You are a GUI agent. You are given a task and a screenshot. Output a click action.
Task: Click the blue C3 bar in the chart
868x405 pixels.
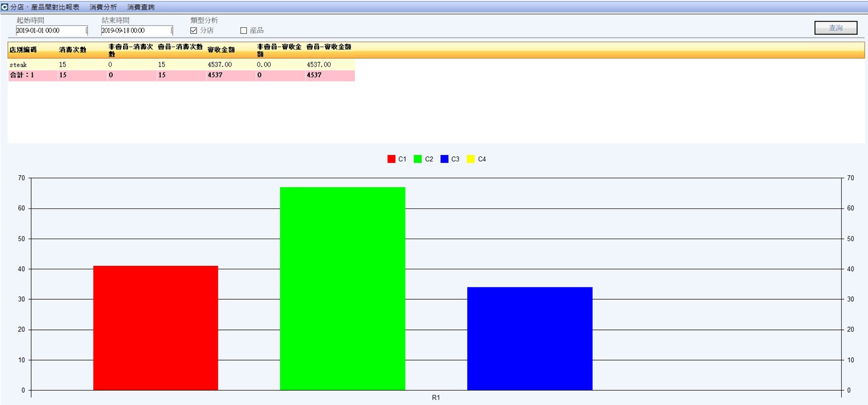[530, 339]
